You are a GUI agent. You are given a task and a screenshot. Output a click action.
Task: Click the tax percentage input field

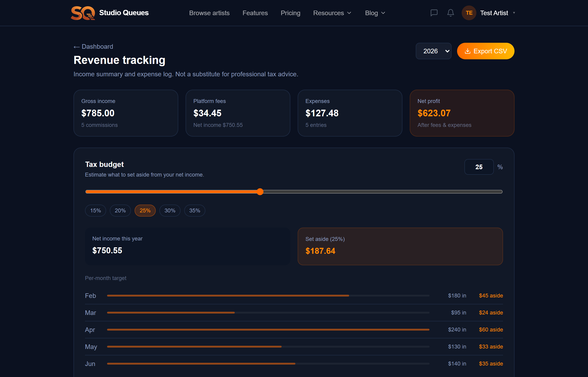coord(479,167)
